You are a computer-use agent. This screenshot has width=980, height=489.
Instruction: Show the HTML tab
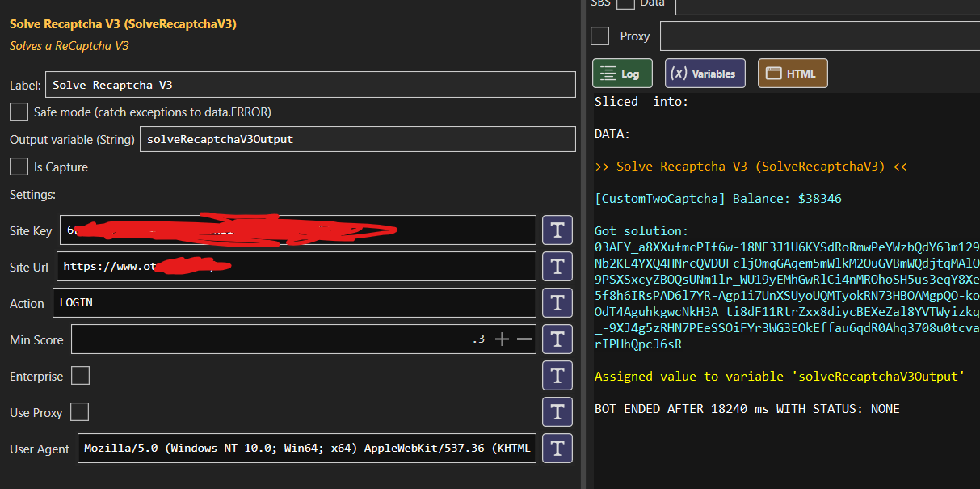[793, 74]
